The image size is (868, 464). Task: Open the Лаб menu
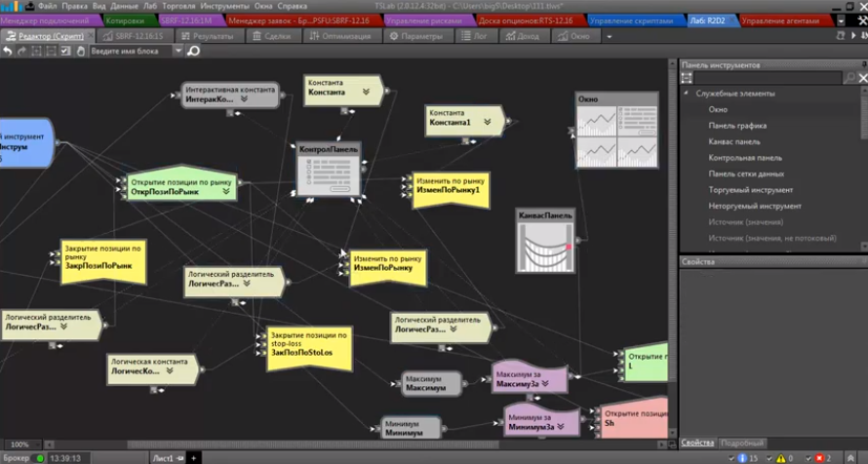149,6
